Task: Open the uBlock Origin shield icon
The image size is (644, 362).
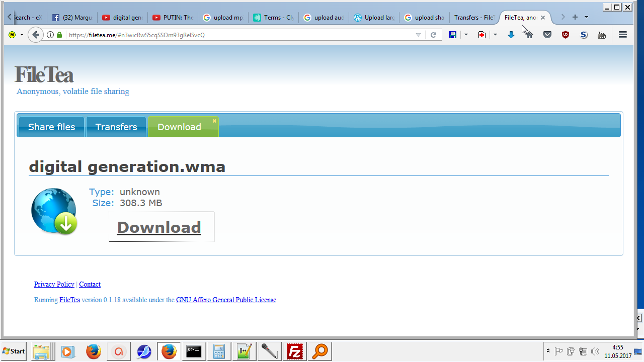Action: click(566, 35)
